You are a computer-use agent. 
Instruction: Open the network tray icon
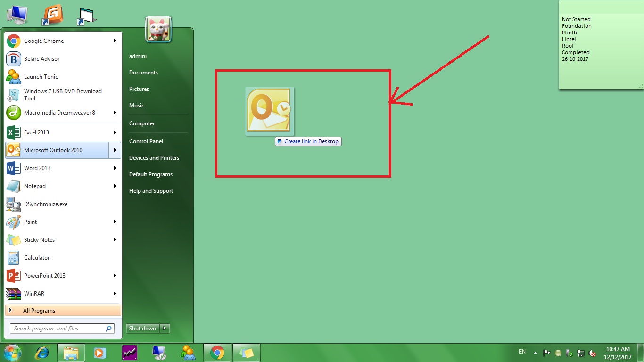[x=581, y=353]
